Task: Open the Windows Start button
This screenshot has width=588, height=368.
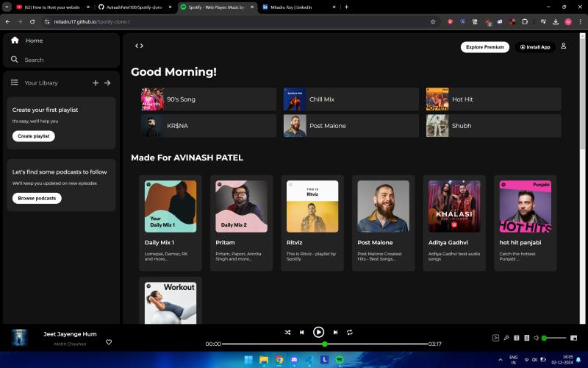Action: pyautogui.click(x=248, y=360)
